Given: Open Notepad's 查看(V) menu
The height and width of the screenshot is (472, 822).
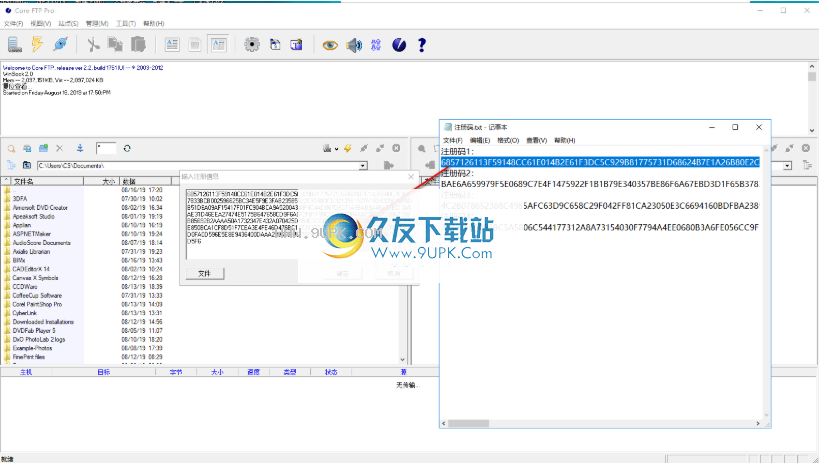Looking at the screenshot, I should (536, 141).
